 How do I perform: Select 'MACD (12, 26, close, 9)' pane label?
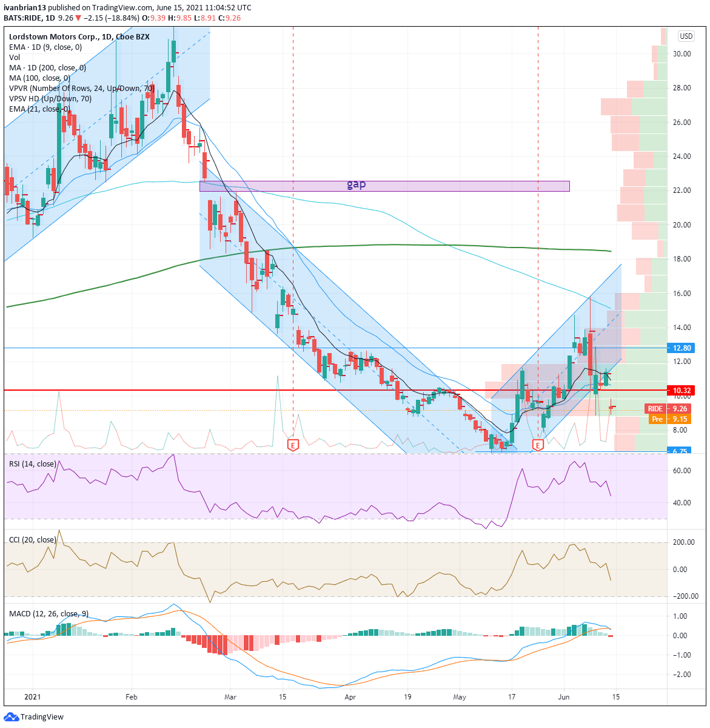49,613
